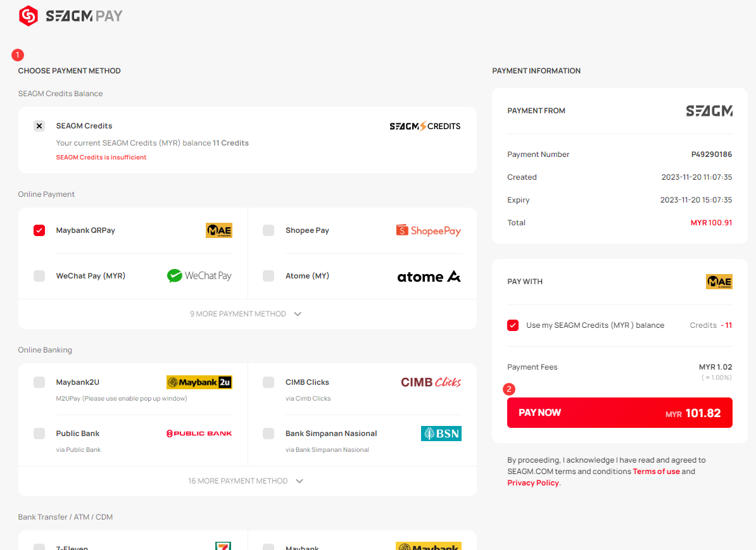Click the 7-Eleven logo

click(x=223, y=546)
